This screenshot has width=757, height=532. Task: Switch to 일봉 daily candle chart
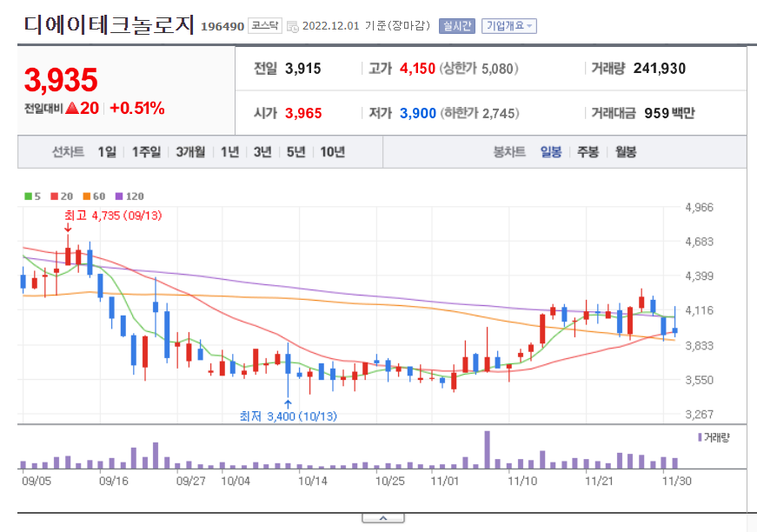click(x=551, y=152)
